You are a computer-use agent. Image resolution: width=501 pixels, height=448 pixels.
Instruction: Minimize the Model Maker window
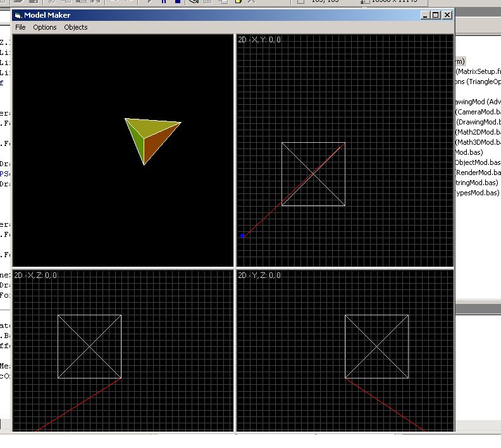[x=425, y=15]
